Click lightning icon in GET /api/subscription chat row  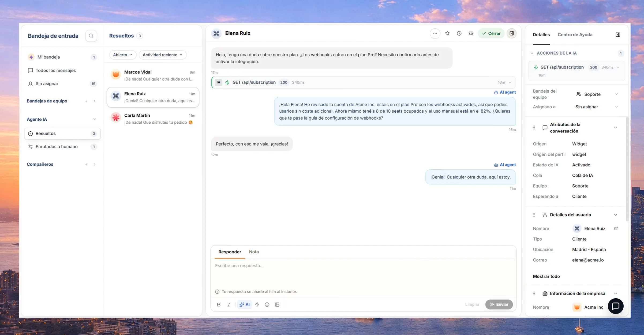[227, 82]
